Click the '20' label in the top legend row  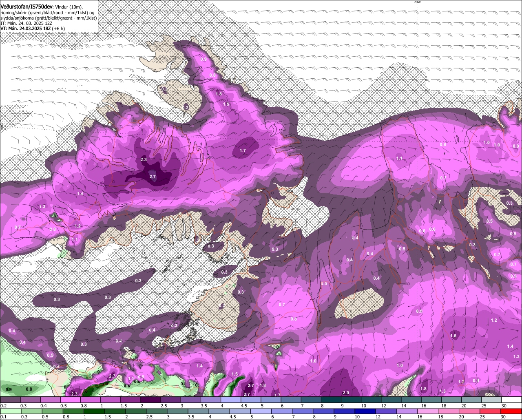click(x=464, y=406)
